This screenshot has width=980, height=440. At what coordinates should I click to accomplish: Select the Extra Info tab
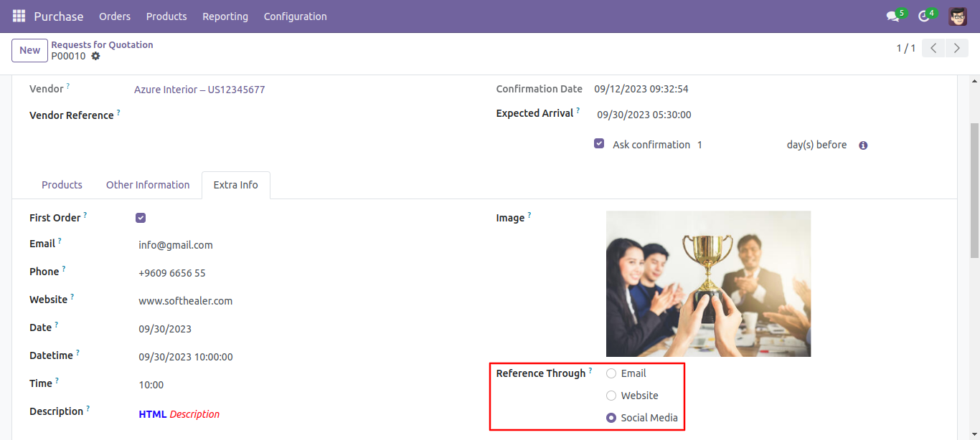pyautogui.click(x=236, y=185)
